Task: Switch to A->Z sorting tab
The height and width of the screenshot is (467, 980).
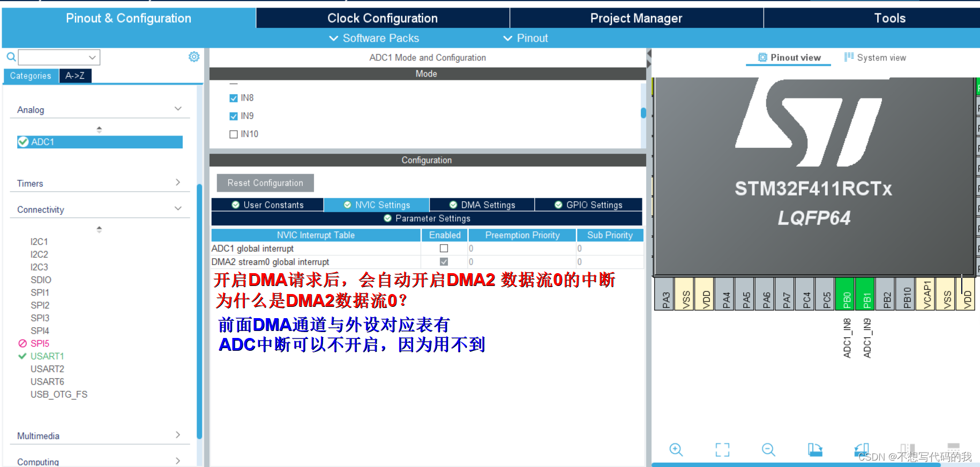Action: tap(75, 76)
